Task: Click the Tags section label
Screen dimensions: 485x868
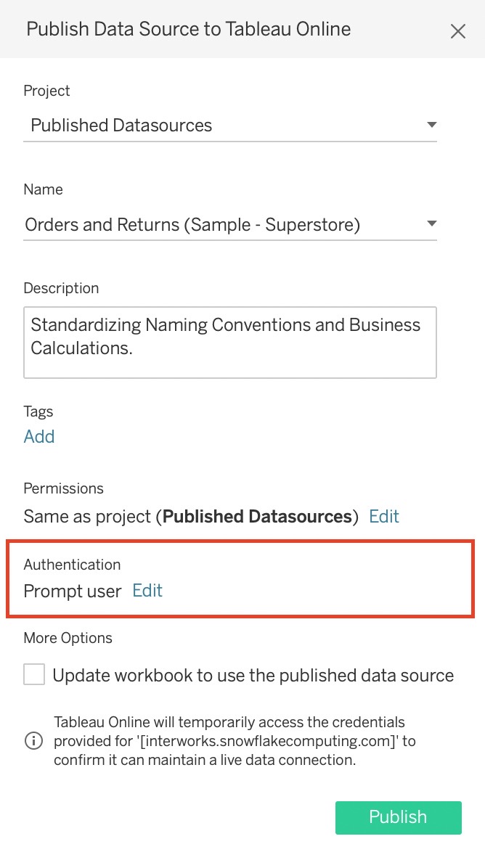Action: 38,412
